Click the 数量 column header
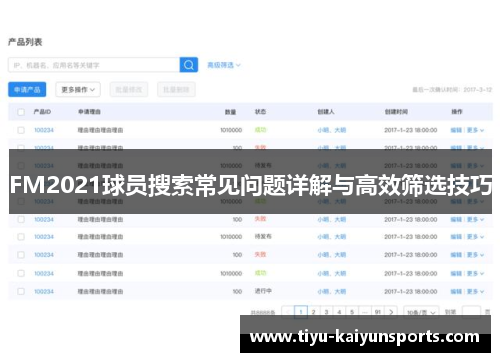500x362 pixels. [x=230, y=112]
